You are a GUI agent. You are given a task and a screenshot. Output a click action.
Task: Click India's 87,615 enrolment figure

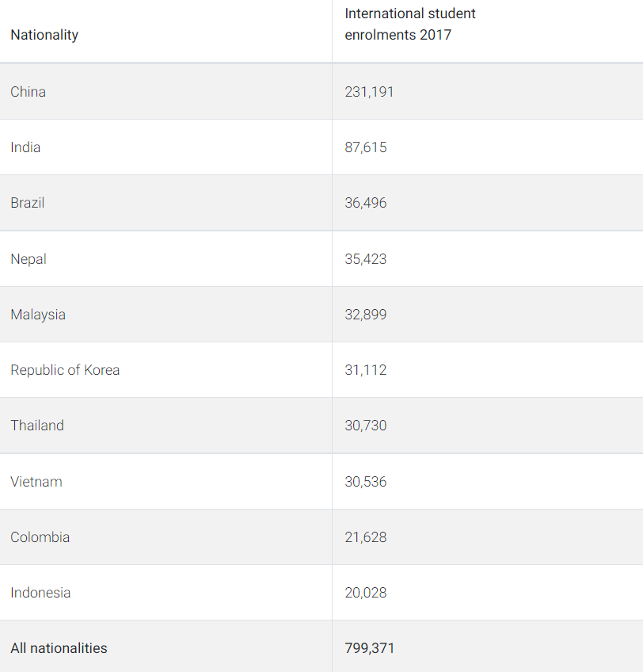click(x=366, y=147)
